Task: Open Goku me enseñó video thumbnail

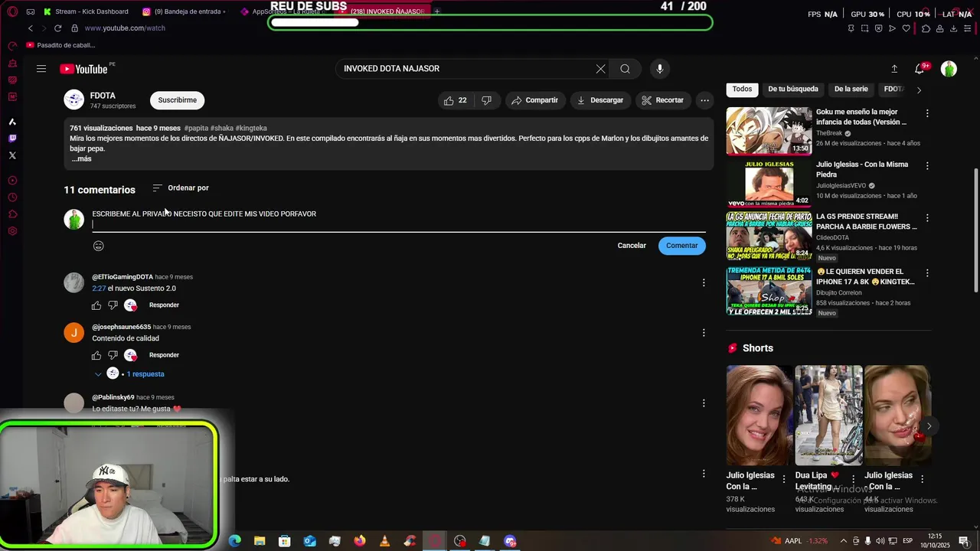Action: (x=769, y=131)
